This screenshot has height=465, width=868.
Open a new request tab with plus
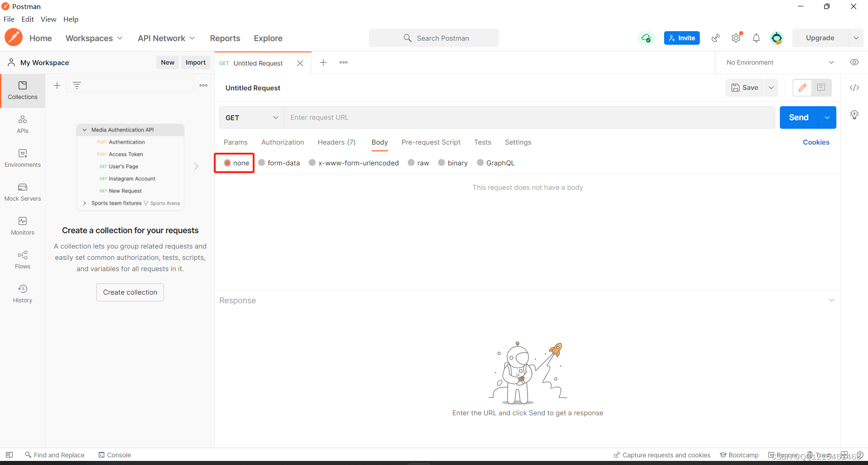(x=323, y=62)
